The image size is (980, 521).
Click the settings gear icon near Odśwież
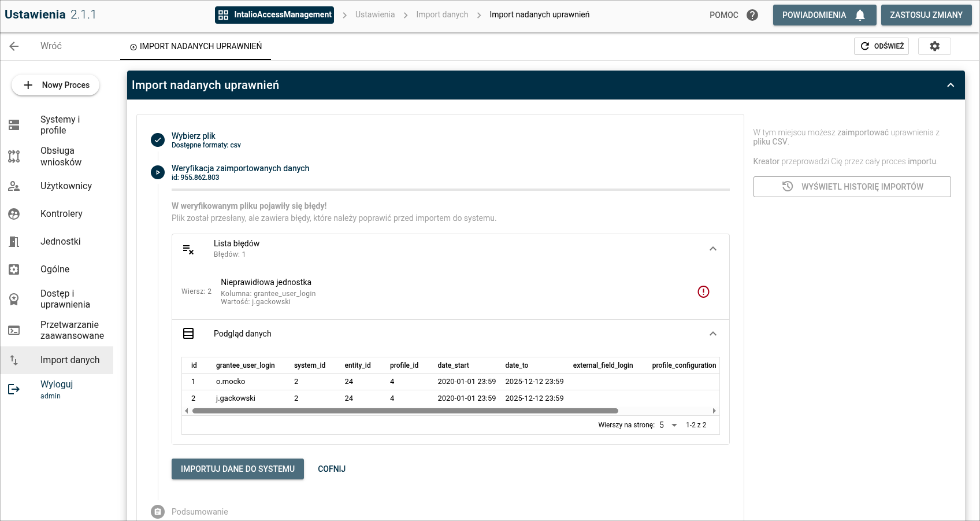934,46
